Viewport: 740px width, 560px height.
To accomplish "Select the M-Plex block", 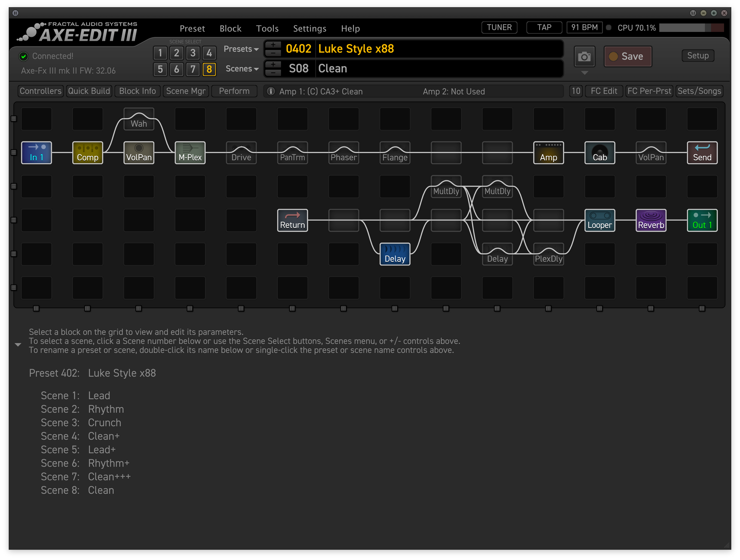I will [190, 153].
